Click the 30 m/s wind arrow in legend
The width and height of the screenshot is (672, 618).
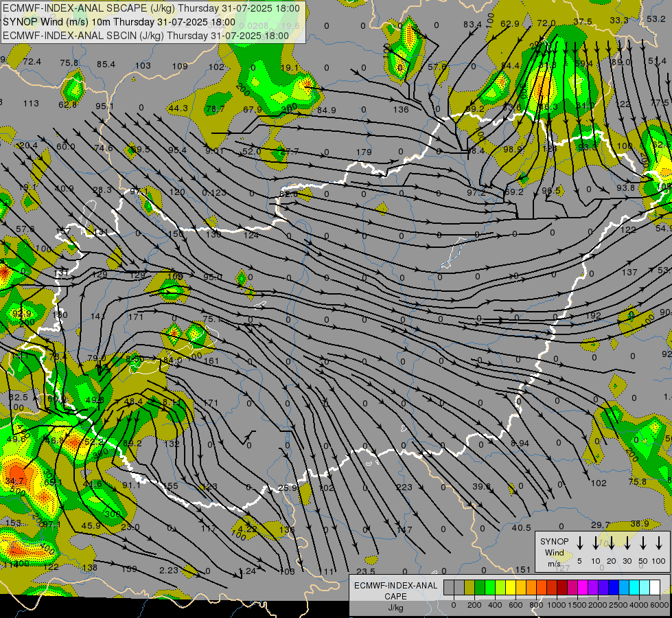[x=627, y=542]
